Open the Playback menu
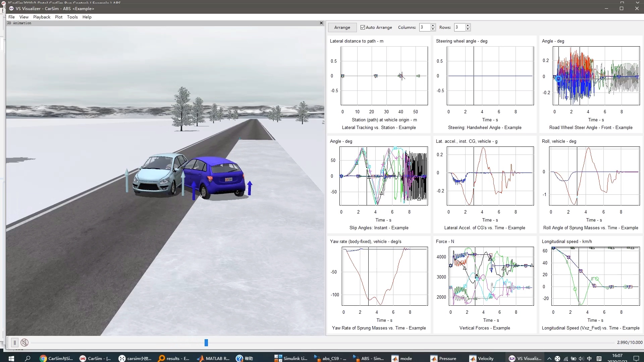This screenshot has height=362, width=644. [x=42, y=17]
